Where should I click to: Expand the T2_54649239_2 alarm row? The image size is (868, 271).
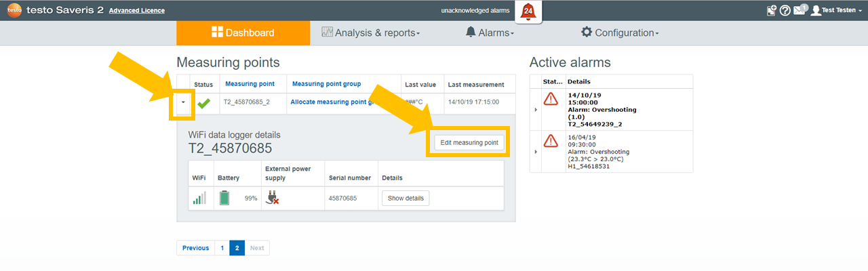click(536, 109)
